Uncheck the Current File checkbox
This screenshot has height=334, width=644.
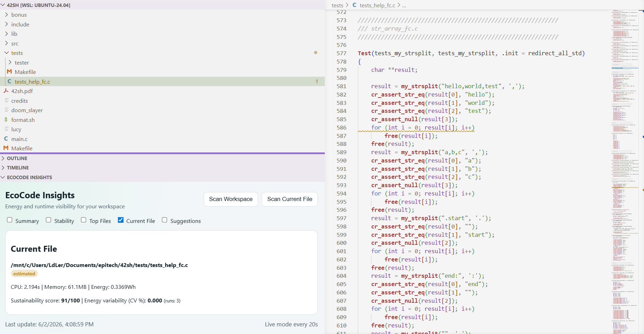click(121, 220)
